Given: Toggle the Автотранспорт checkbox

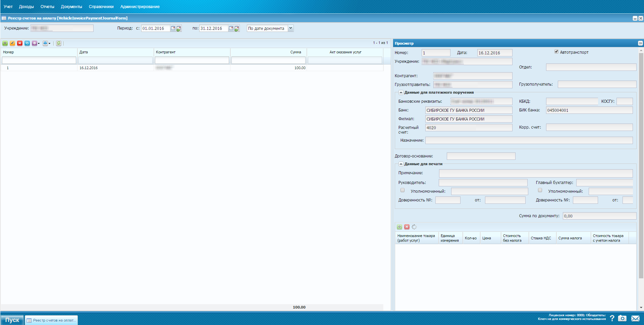Looking at the screenshot, I should tap(556, 52).
